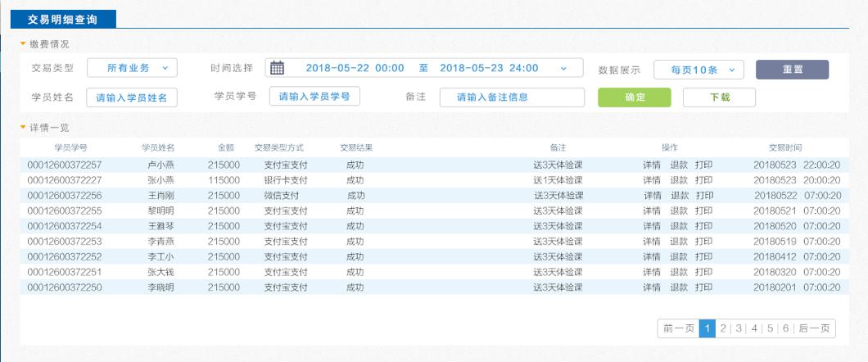This screenshot has height=362, width=868.
Task: Click the 重置 reset button
Action: (x=792, y=70)
